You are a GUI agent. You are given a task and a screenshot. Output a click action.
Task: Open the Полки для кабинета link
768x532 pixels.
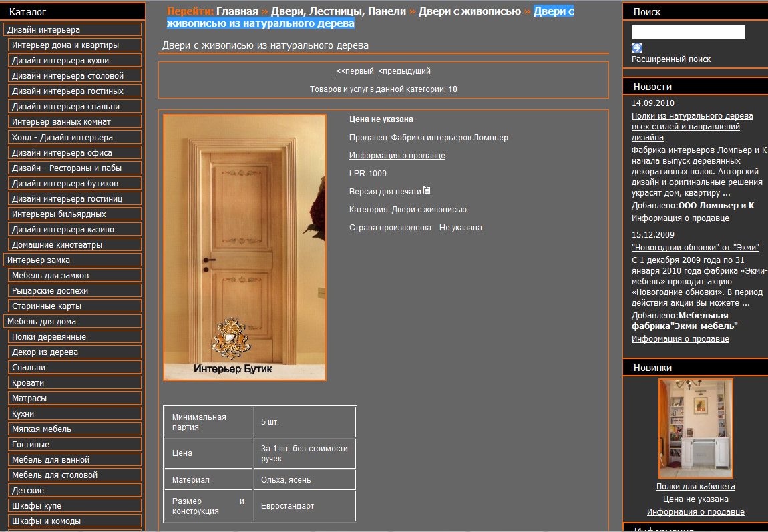pos(695,487)
